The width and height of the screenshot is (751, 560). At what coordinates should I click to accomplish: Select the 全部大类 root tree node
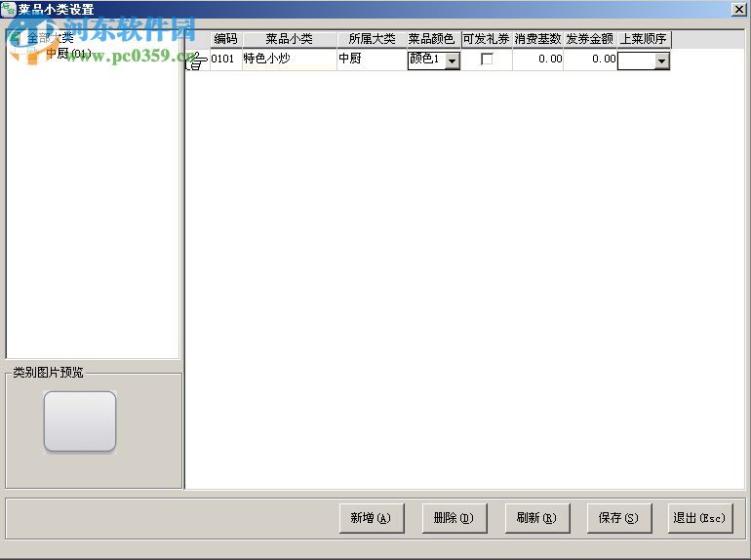[51, 37]
